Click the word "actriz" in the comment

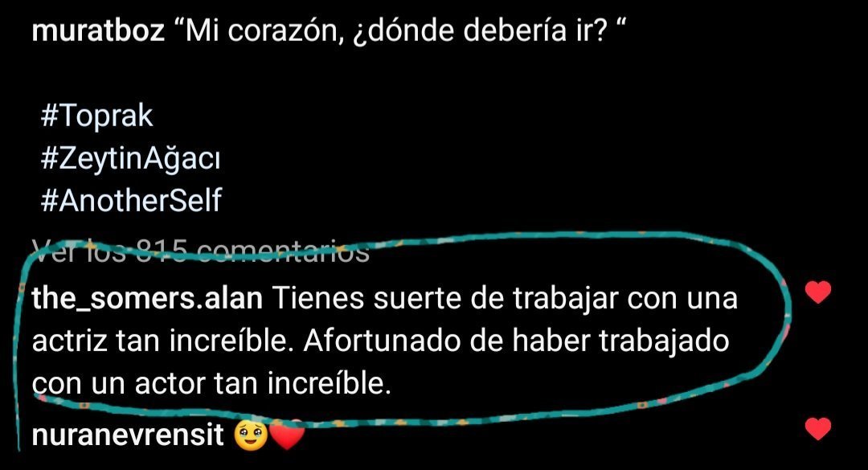pos(69,341)
